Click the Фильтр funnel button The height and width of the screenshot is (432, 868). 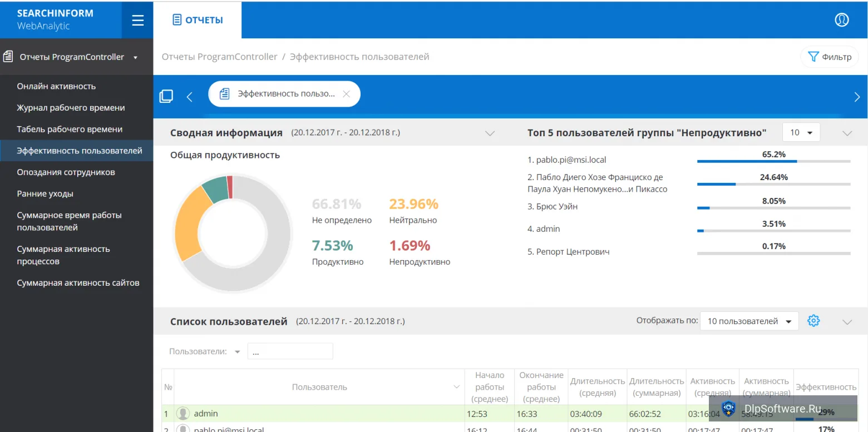pyautogui.click(x=830, y=57)
